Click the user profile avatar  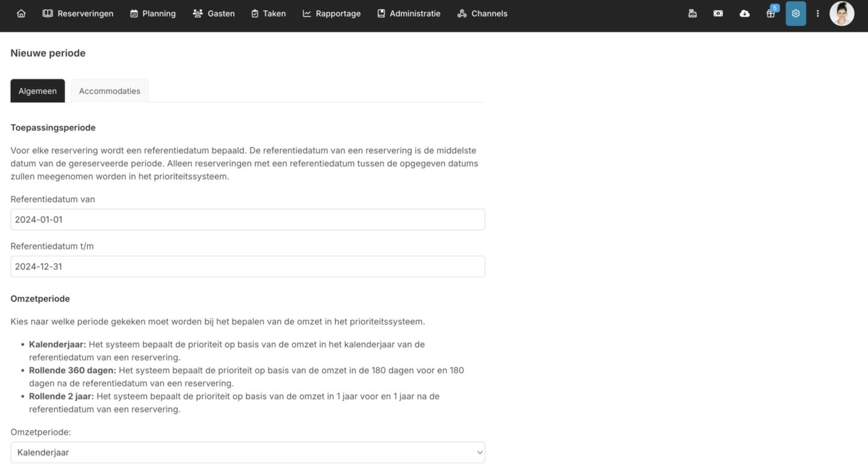[x=841, y=13]
